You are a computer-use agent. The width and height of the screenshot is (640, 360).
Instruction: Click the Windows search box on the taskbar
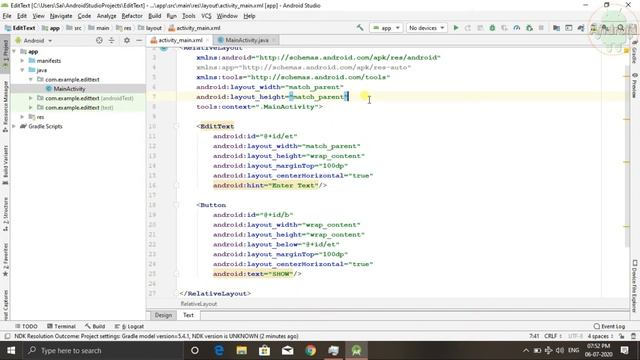point(102,350)
